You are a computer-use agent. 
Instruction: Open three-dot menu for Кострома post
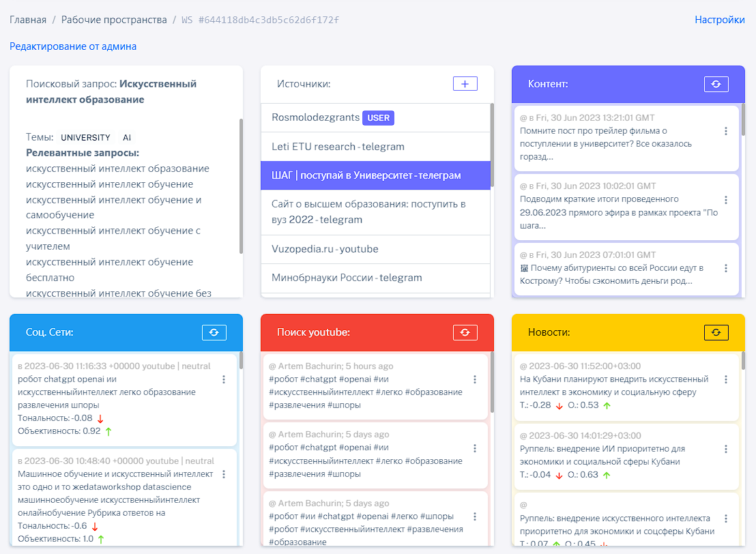point(726,268)
